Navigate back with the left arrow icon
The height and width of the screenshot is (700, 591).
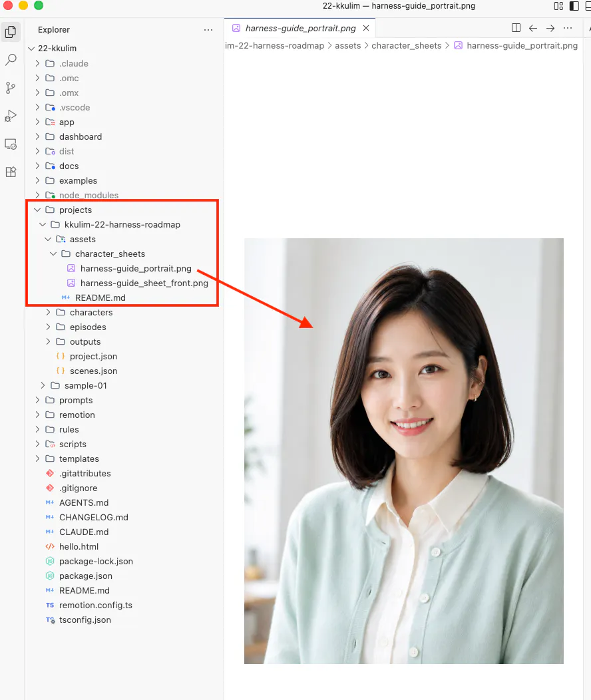(533, 28)
